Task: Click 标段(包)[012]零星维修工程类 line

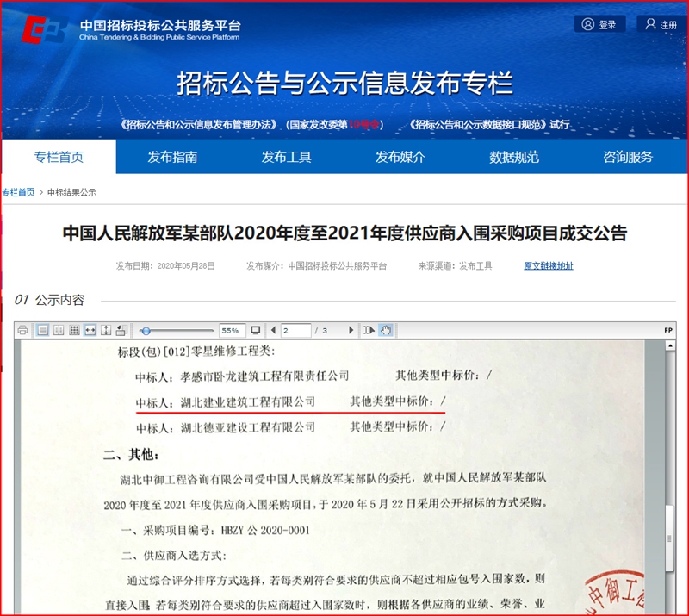Action: tap(196, 352)
